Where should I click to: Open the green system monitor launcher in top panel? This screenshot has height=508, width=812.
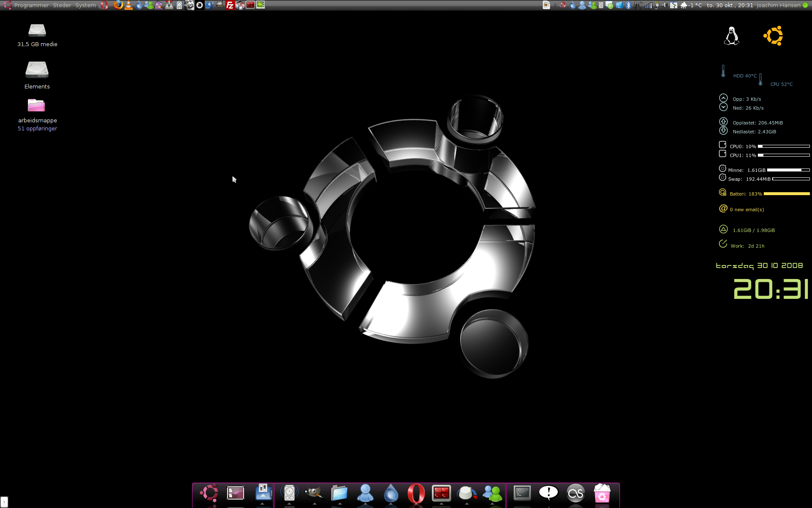(261, 5)
